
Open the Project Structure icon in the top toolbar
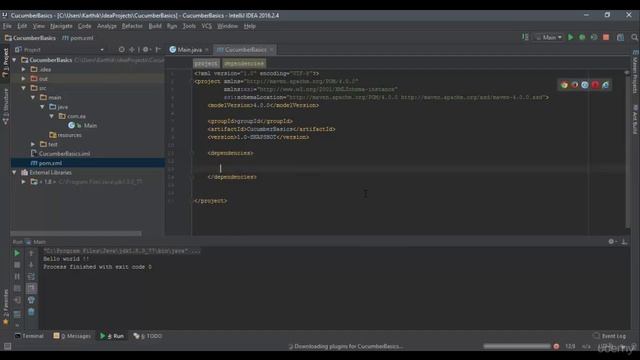click(620, 37)
